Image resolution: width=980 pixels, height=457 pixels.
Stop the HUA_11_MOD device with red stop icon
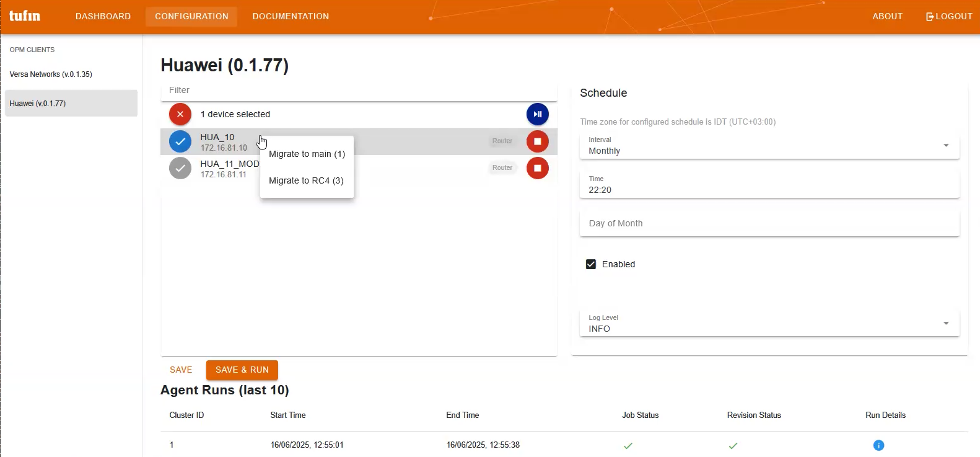coord(538,168)
